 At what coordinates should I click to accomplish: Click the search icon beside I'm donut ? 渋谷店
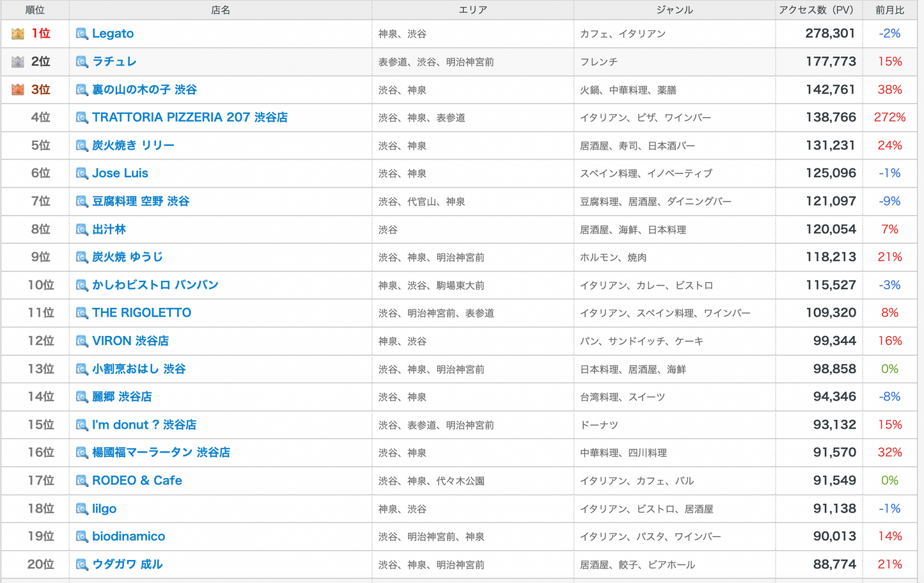[x=82, y=424]
